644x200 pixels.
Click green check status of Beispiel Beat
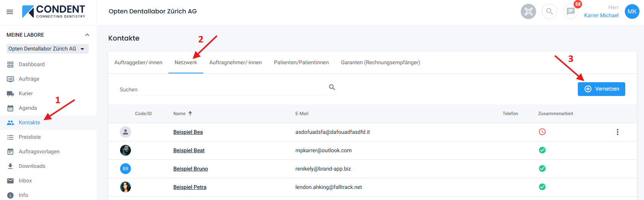[x=542, y=150]
